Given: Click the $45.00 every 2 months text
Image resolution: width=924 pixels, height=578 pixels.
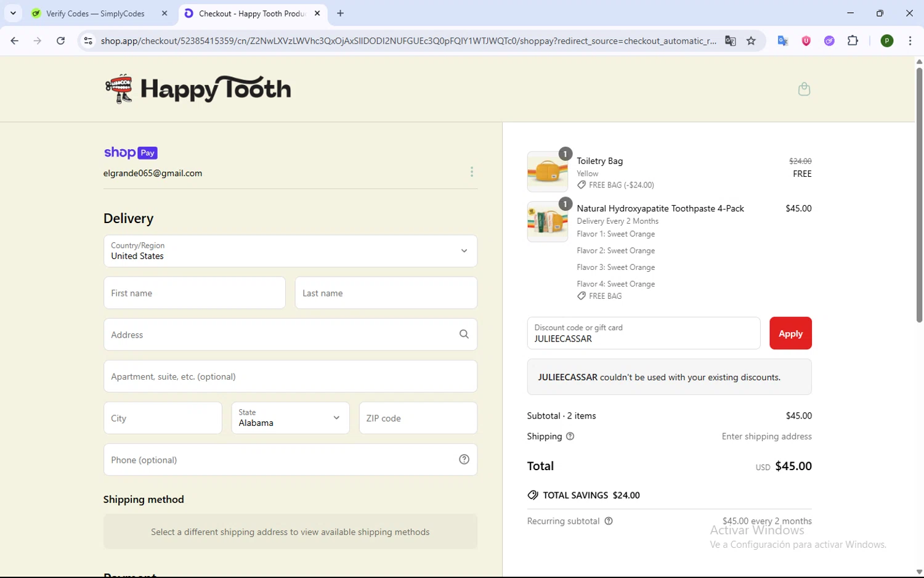Looking at the screenshot, I should click(x=767, y=521).
